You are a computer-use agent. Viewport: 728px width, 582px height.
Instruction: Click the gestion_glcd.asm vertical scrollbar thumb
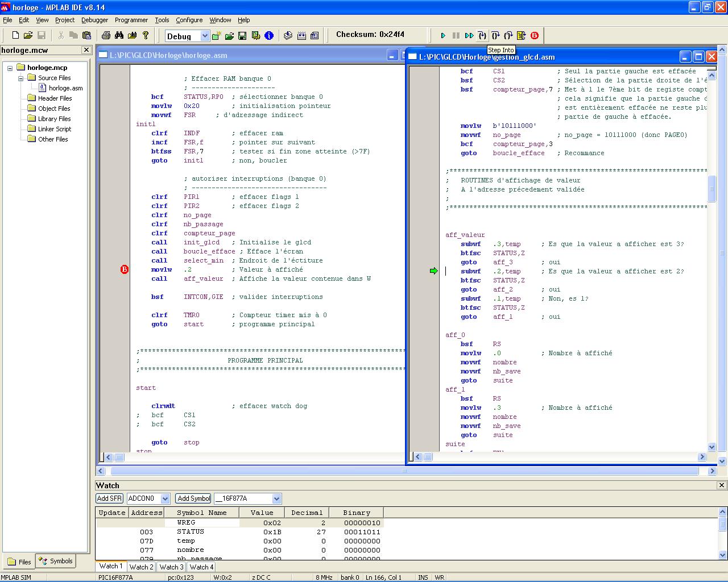(x=712, y=189)
